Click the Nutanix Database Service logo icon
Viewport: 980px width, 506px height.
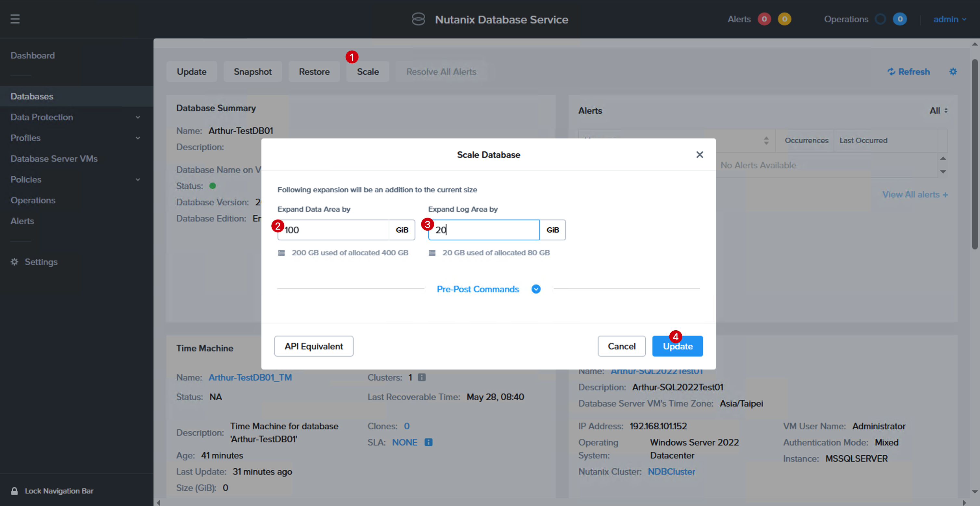[418, 19]
